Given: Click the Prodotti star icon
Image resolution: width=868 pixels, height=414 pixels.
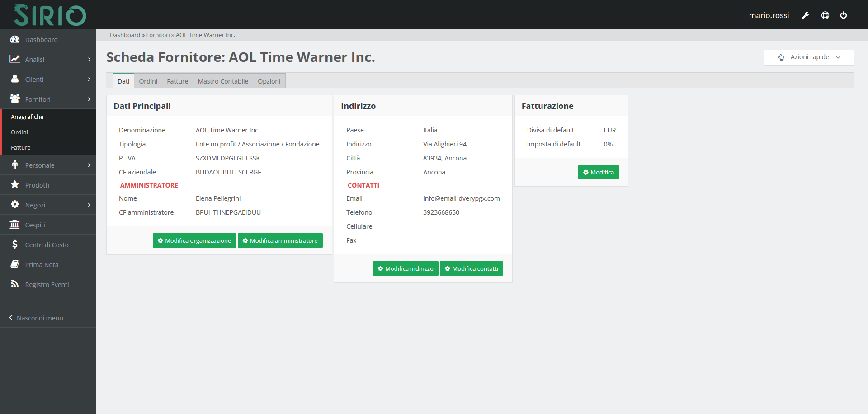Looking at the screenshot, I should pyautogui.click(x=15, y=184).
